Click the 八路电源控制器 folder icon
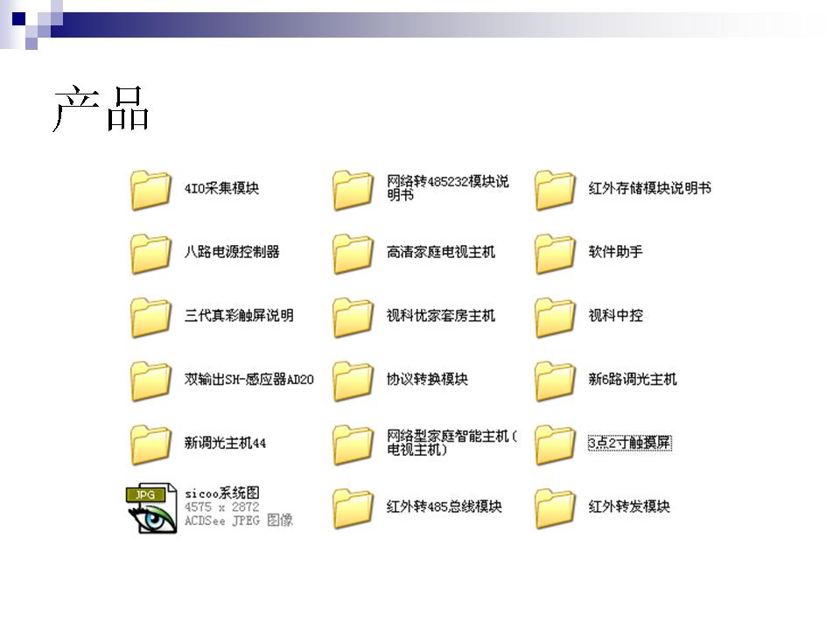The width and height of the screenshot is (840, 630). (150, 253)
